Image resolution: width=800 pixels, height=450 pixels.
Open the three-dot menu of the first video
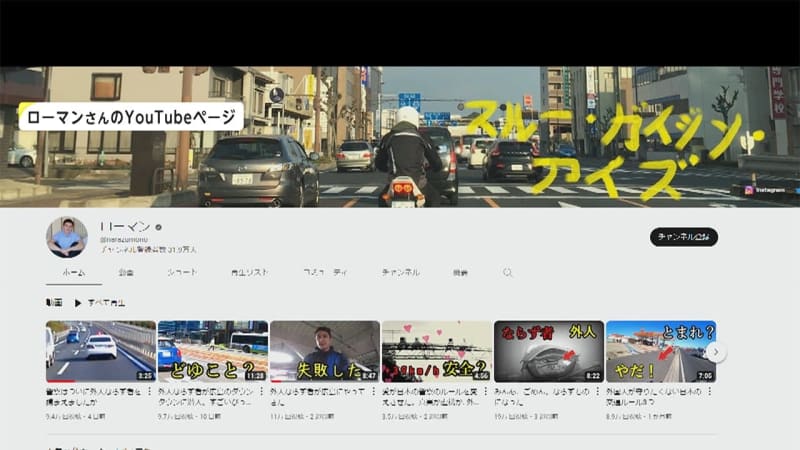point(152,390)
